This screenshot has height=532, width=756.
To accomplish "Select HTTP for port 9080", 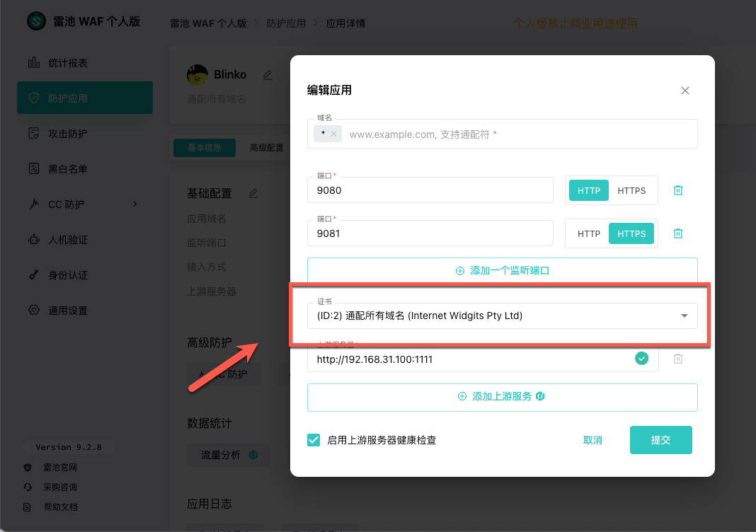I will pos(589,190).
